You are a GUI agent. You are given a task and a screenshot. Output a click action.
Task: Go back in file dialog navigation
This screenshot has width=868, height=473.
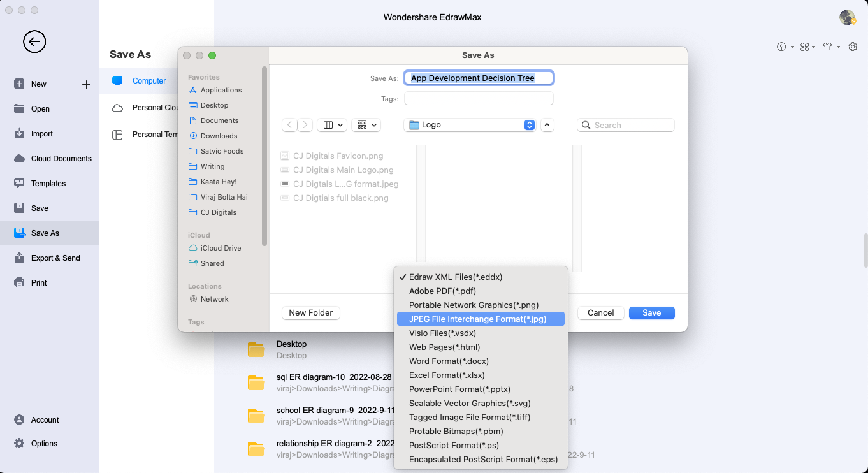[x=289, y=125]
